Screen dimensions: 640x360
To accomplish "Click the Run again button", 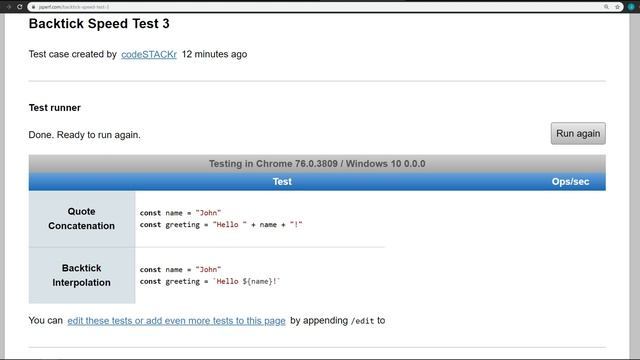I will [578, 133].
